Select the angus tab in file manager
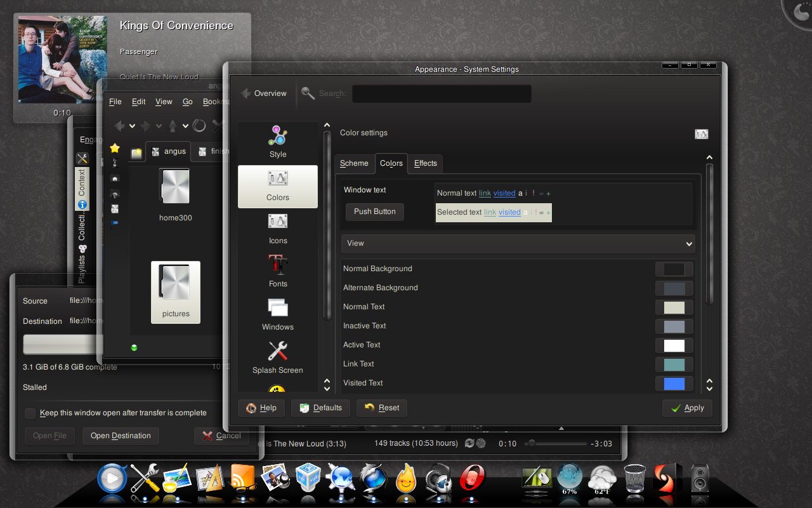The width and height of the screenshot is (812, 508). click(168, 151)
